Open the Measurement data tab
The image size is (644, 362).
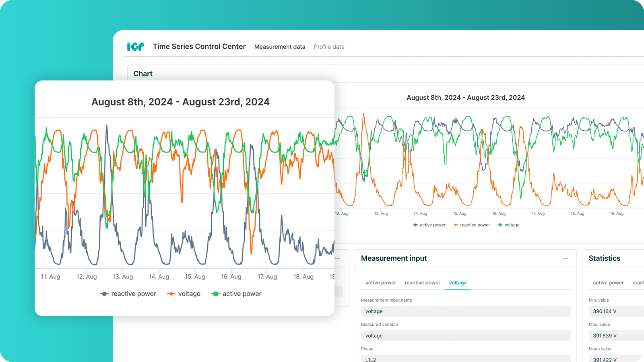280,47
